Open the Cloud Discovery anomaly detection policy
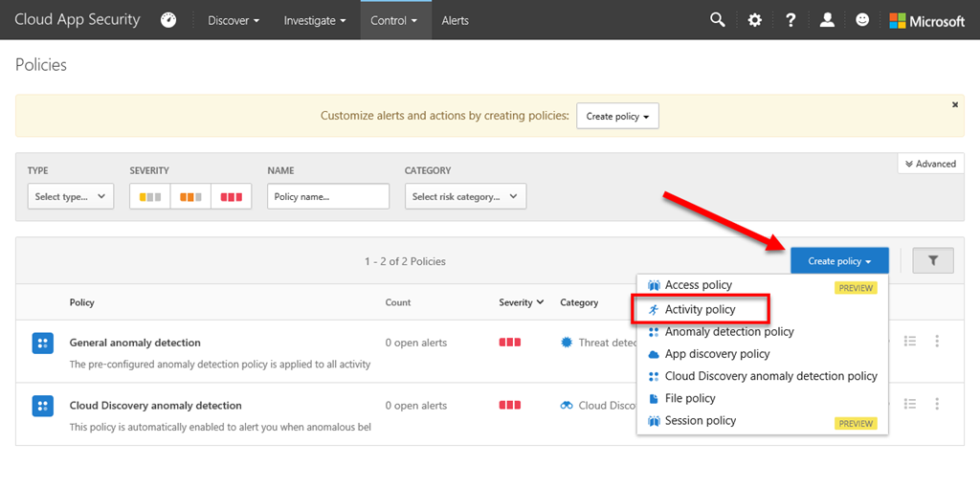 click(156, 406)
